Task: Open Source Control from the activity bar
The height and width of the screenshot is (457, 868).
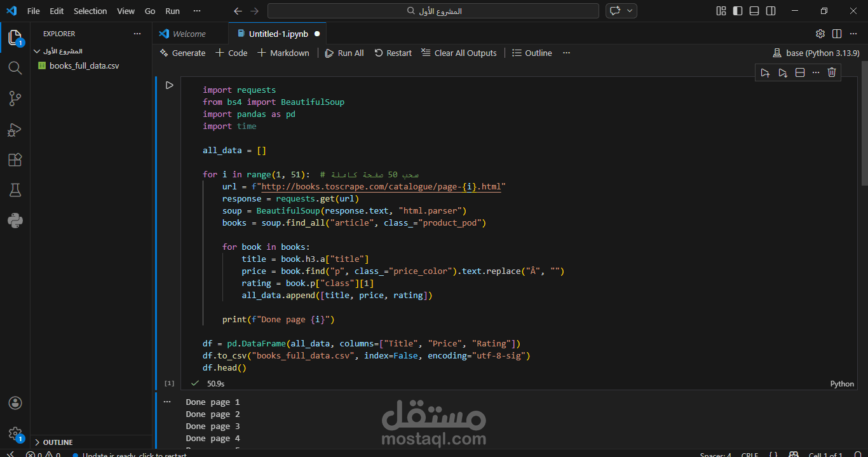Action: [x=15, y=99]
